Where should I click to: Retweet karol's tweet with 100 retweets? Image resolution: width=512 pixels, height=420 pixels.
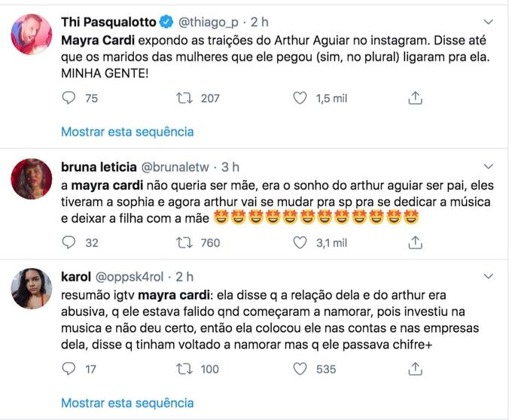tap(184, 369)
